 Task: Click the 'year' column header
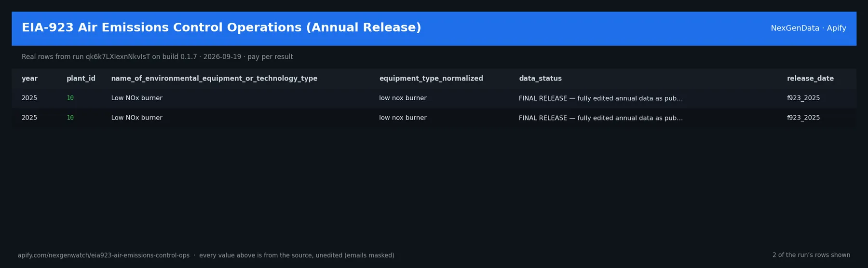[29, 79]
